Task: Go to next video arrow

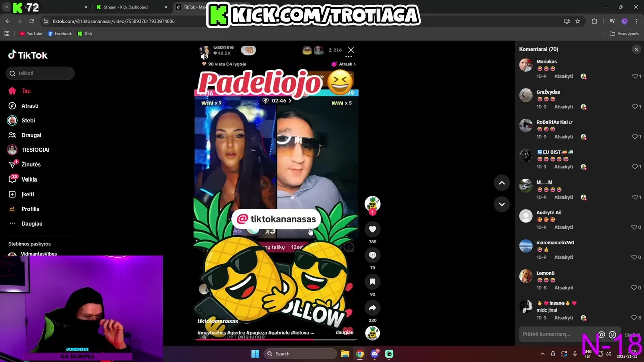Action: pyautogui.click(x=502, y=204)
